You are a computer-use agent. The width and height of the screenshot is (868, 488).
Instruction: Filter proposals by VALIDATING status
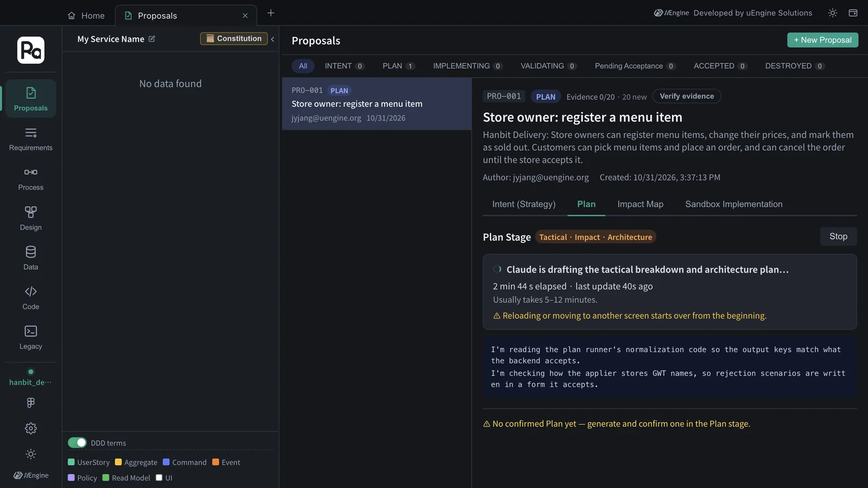tap(548, 66)
